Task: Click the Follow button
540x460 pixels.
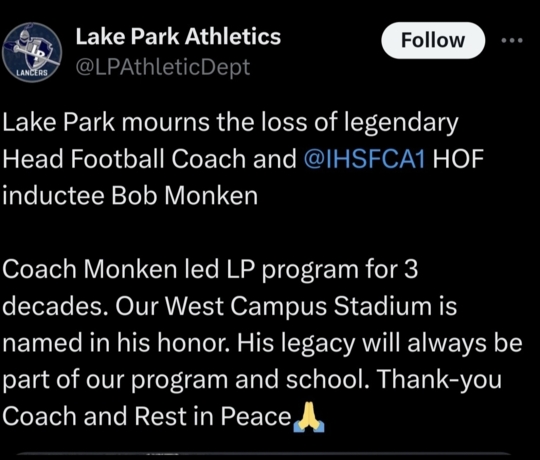Action: [x=433, y=40]
